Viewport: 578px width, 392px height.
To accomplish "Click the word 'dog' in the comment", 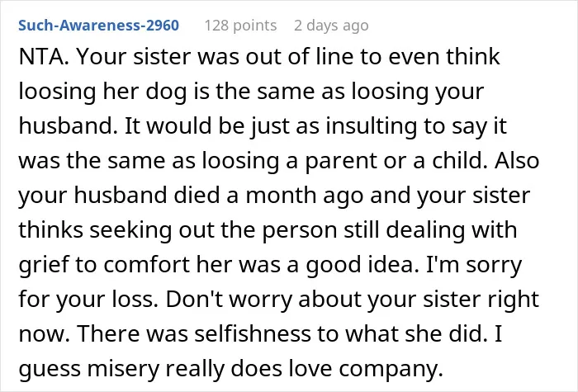I will click(x=166, y=92).
